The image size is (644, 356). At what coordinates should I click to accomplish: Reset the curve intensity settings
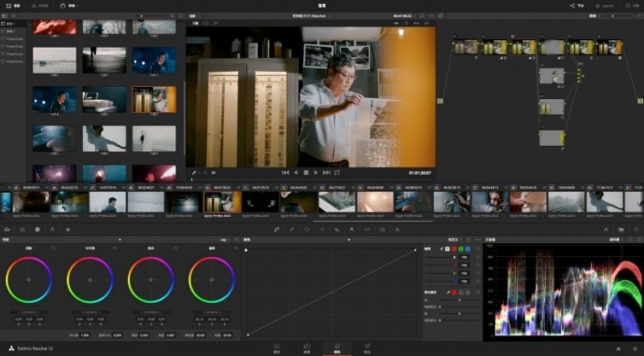click(479, 249)
